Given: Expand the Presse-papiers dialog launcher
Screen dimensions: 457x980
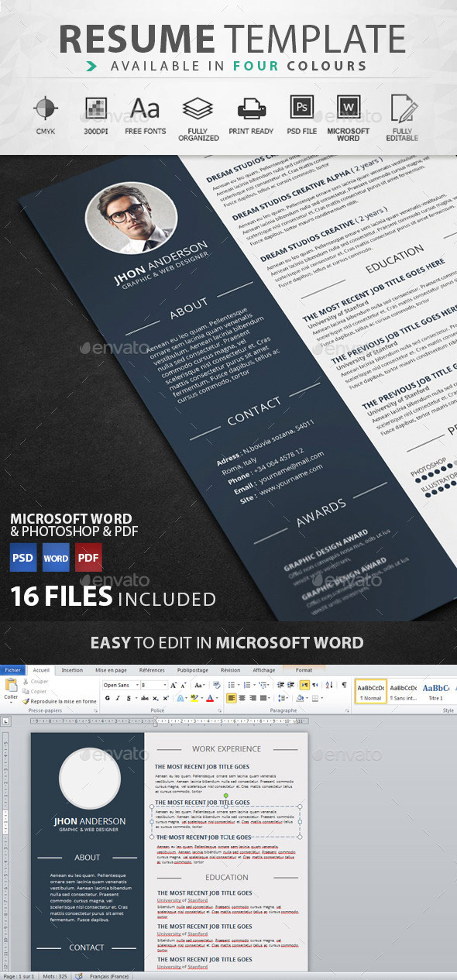Looking at the screenshot, I should [x=95, y=710].
